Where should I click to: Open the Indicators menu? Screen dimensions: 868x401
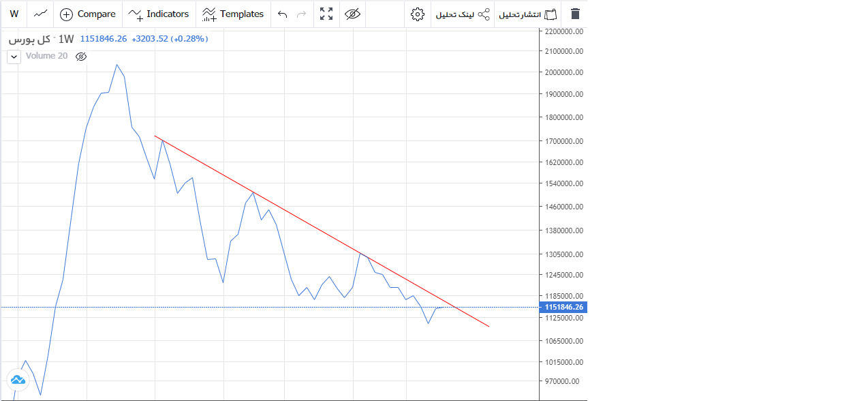[x=159, y=14]
